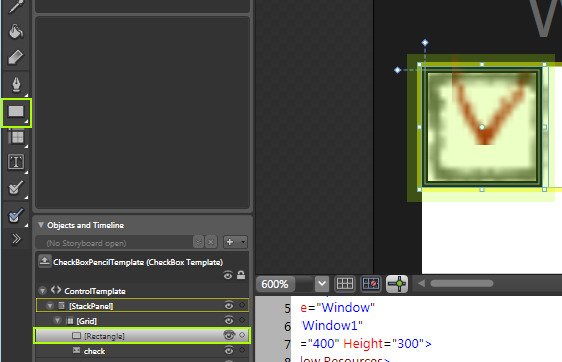Click the Objects and Timeline title

85,225
